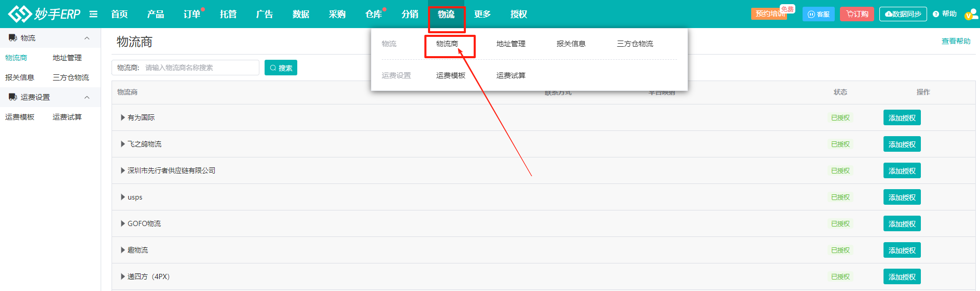Image resolution: width=980 pixels, height=291 pixels.
Task: Open 帮助 help in top bar
Action: point(945,14)
